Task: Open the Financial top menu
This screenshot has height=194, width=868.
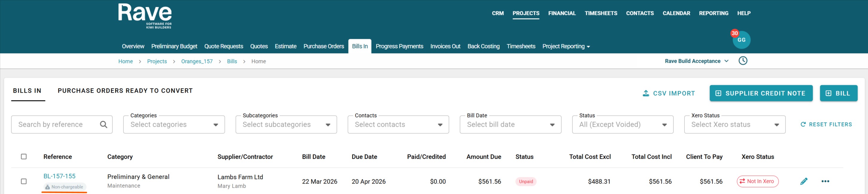Action: pos(562,13)
